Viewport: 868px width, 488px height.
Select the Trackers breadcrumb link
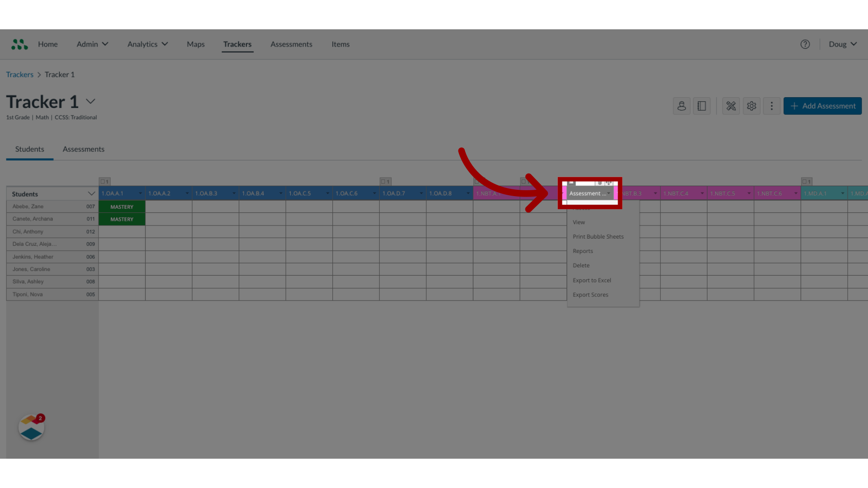20,74
